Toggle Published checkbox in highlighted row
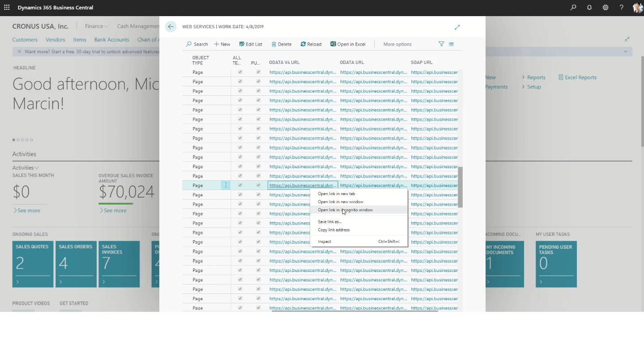Image resolution: width=644 pixels, height=340 pixels. 258,185
